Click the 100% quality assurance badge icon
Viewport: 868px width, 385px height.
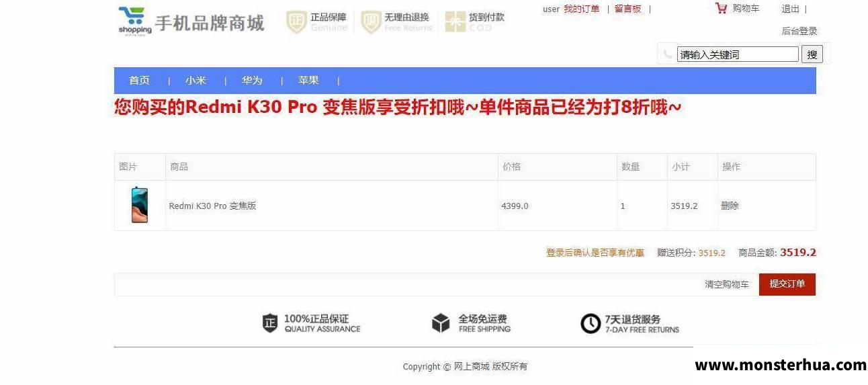270,323
